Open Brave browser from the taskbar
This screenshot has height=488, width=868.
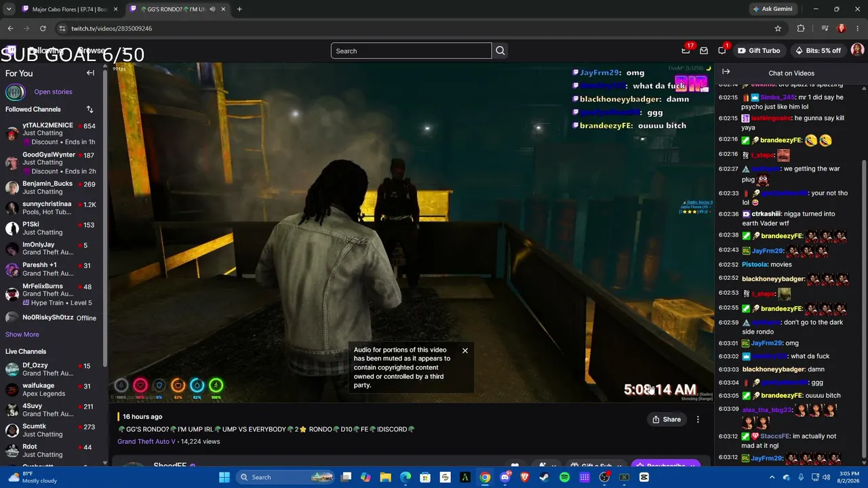(525, 477)
